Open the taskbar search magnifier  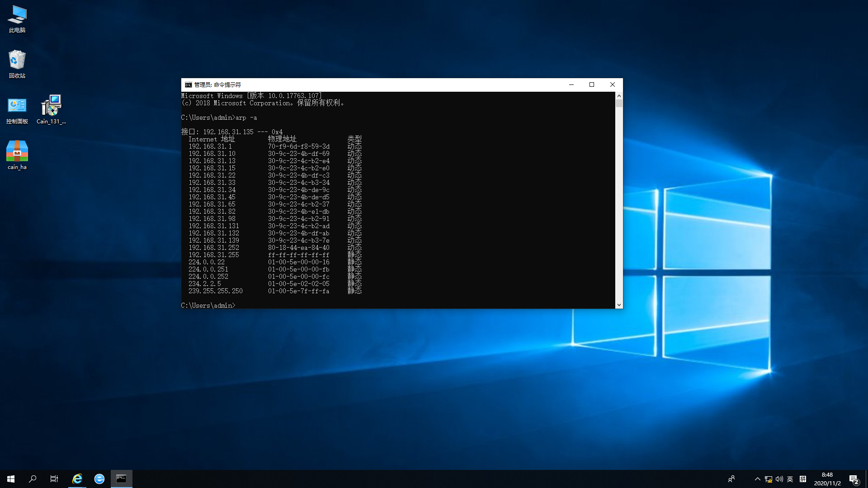[x=33, y=479]
